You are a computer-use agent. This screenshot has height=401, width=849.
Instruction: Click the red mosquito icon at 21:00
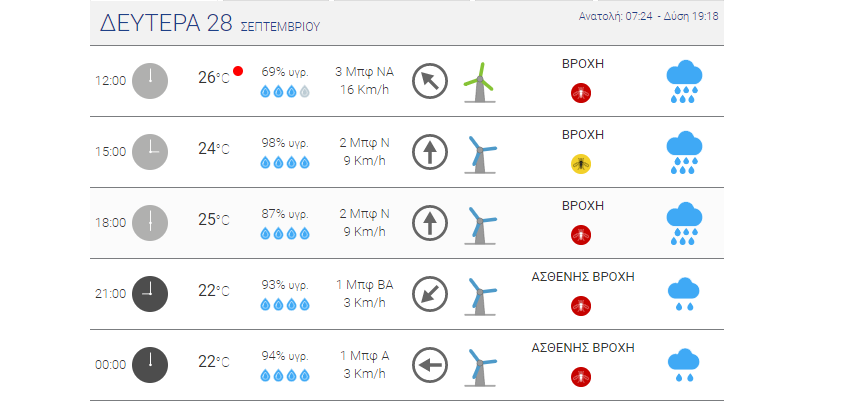click(581, 306)
